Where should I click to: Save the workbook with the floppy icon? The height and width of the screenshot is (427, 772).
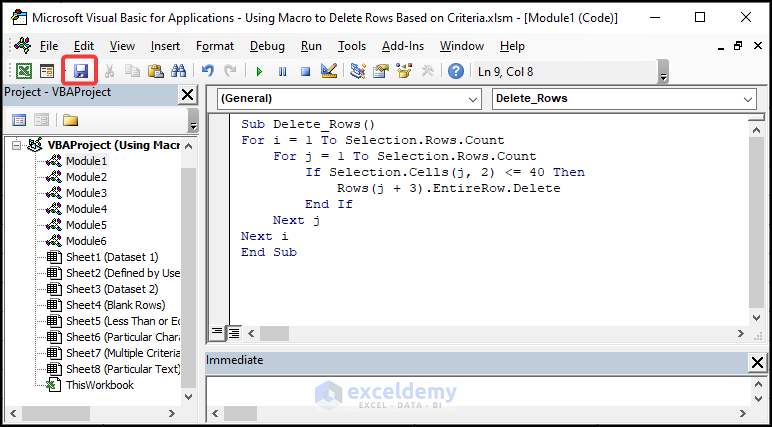point(80,71)
